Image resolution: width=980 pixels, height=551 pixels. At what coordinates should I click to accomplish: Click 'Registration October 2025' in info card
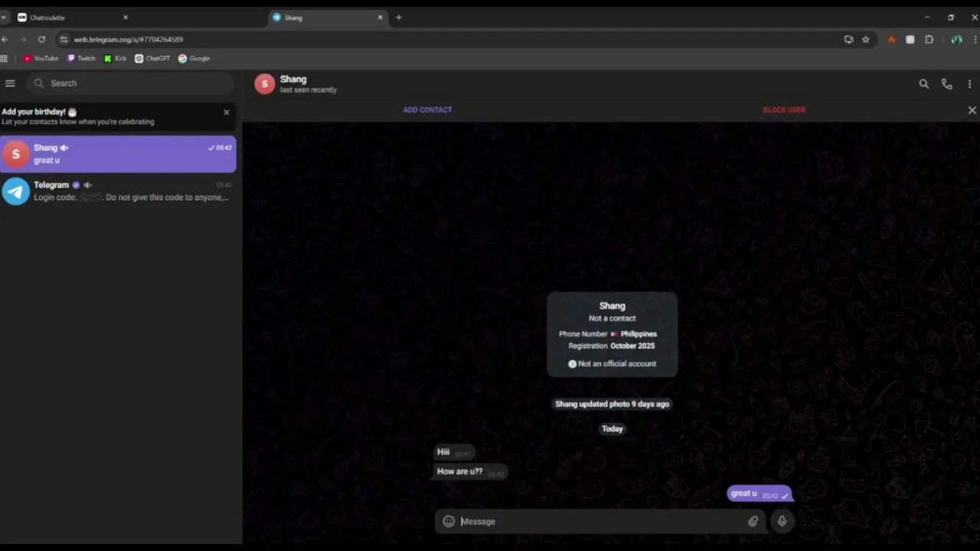point(612,346)
